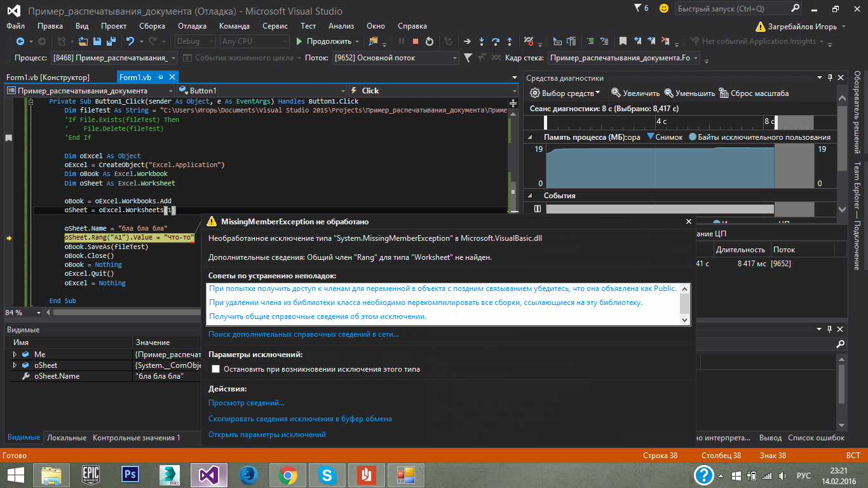Switch to Контрольные значения 1 tab
The width and height of the screenshot is (868, 488).
pos(137,438)
